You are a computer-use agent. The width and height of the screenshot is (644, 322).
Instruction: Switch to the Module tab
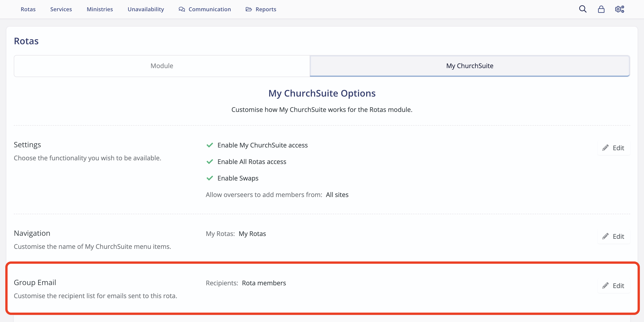pos(162,66)
